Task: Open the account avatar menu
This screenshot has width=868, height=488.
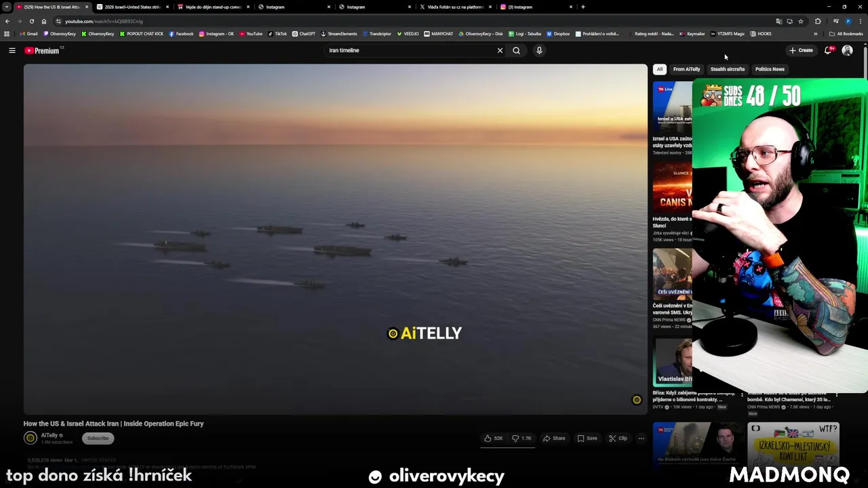Action: coord(847,50)
